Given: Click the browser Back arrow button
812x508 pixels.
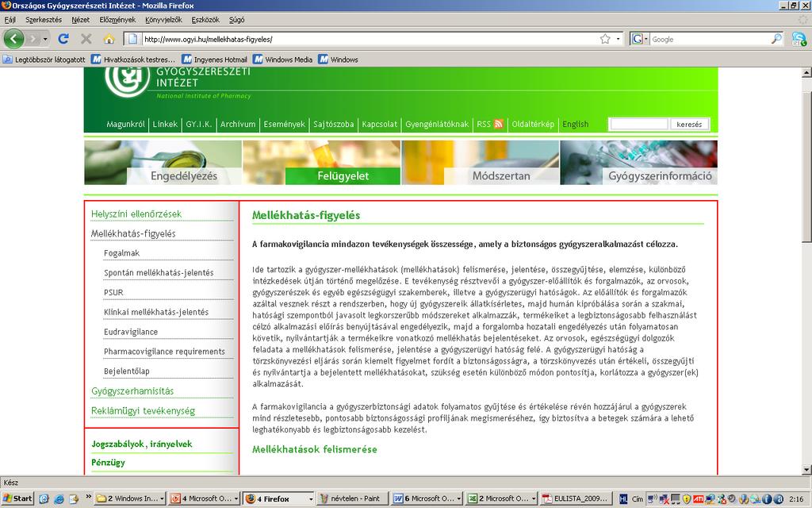Looking at the screenshot, I should point(13,39).
